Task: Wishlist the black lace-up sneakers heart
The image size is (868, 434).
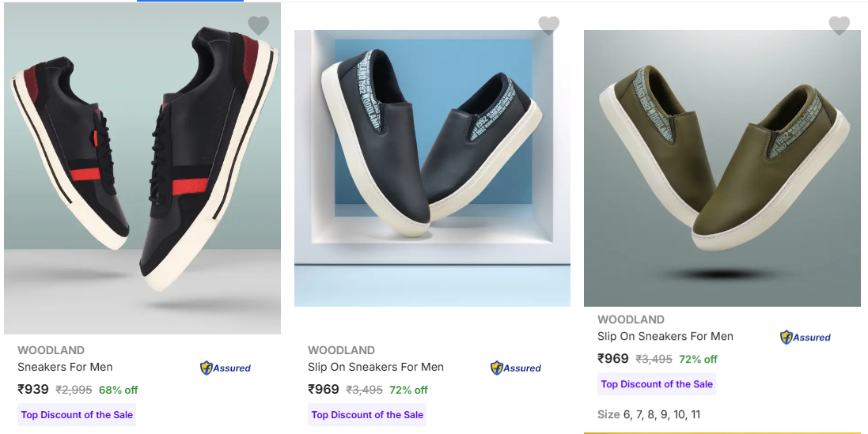Action: pyautogui.click(x=259, y=25)
